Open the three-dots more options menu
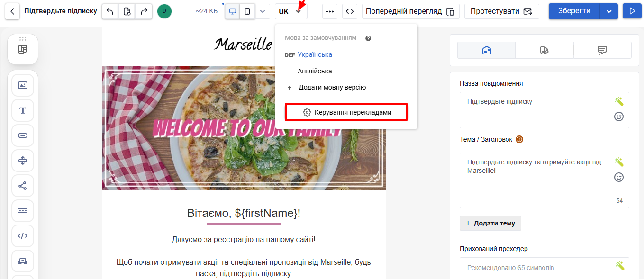 click(330, 11)
